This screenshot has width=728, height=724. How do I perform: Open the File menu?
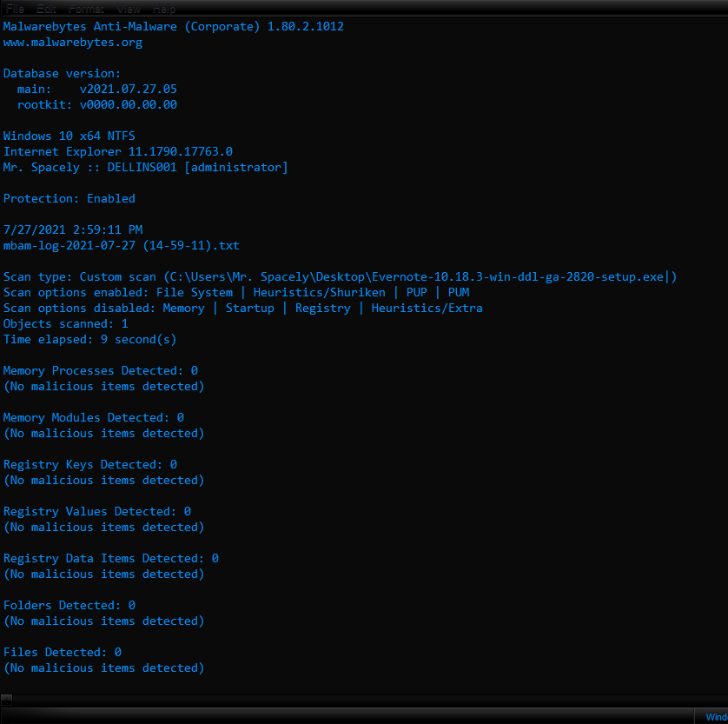coord(16,9)
